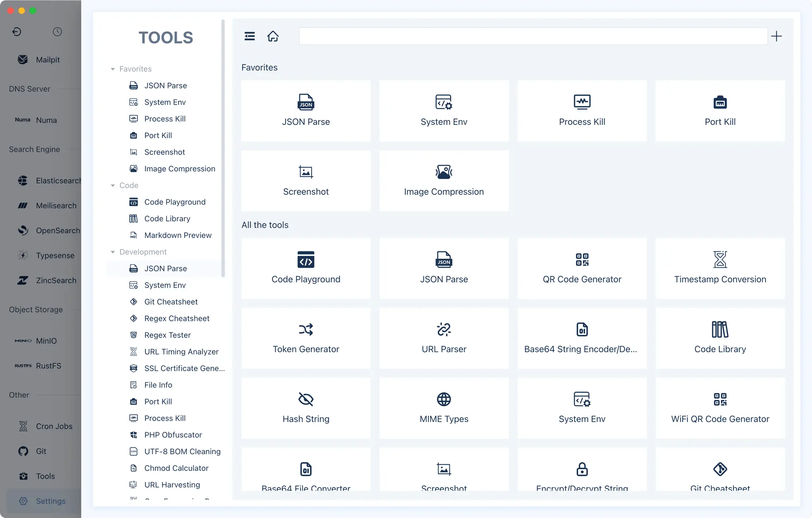
Task: Open Cron Jobs in the left sidebar
Action: (x=45, y=426)
